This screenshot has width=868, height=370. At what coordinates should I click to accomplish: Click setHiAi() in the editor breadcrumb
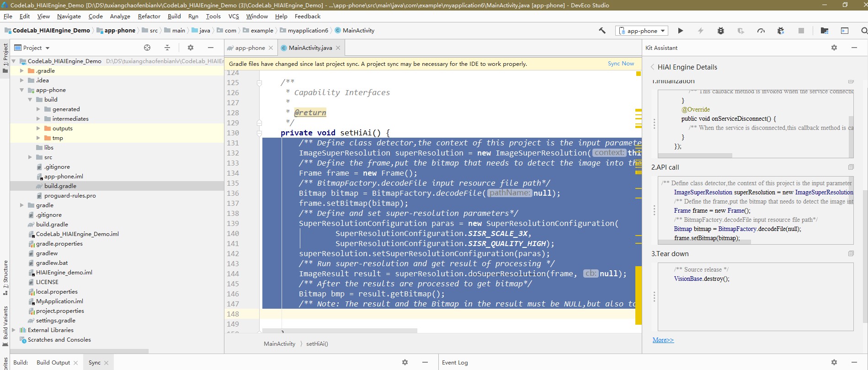317,344
